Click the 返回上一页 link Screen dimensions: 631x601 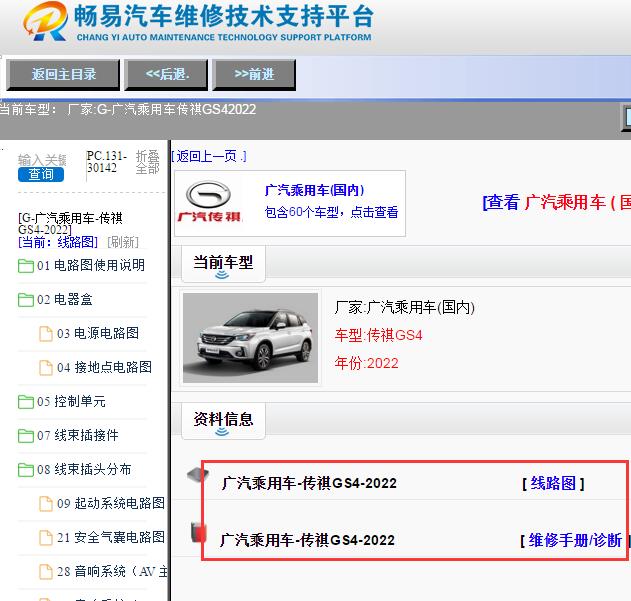click(x=209, y=156)
